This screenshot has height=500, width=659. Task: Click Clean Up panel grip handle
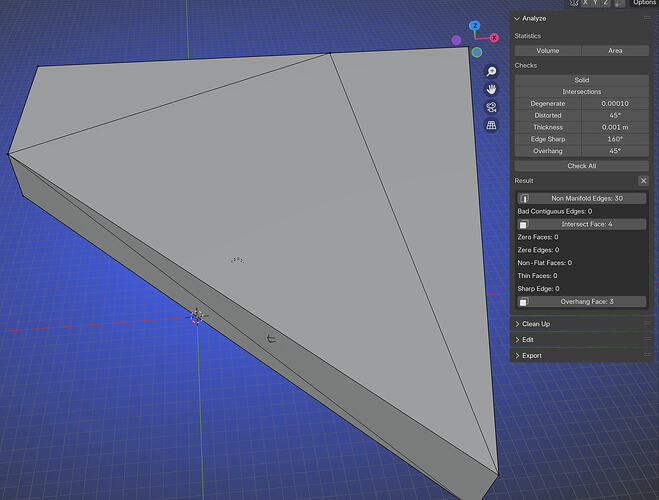coord(647,324)
